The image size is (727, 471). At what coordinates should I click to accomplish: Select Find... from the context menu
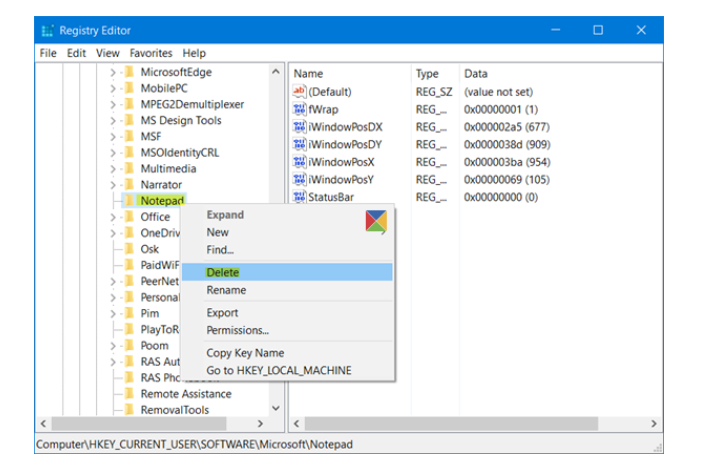click(x=287, y=250)
